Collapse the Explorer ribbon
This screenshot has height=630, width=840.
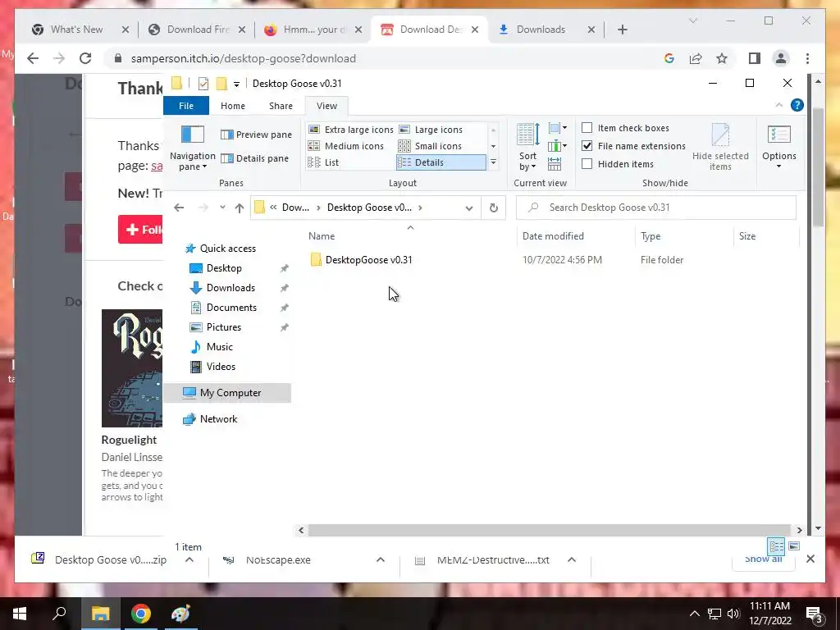tap(779, 105)
